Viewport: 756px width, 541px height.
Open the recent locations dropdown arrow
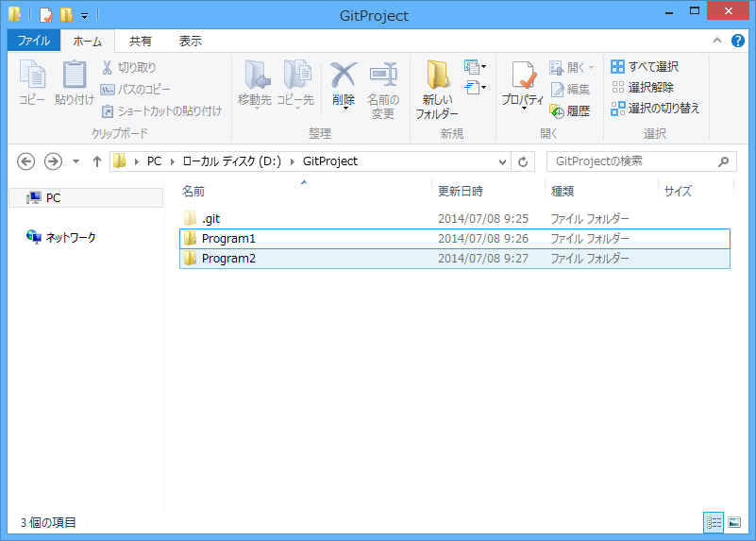76,161
